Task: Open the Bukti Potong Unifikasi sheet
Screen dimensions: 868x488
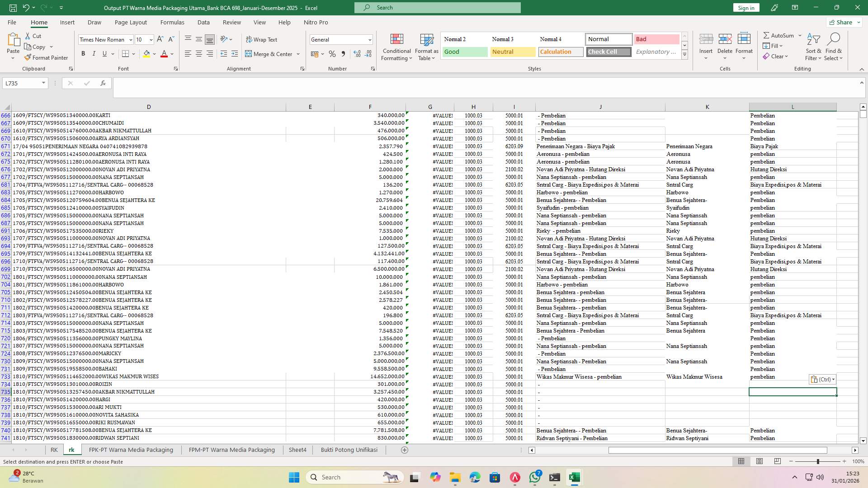Action: point(349,450)
